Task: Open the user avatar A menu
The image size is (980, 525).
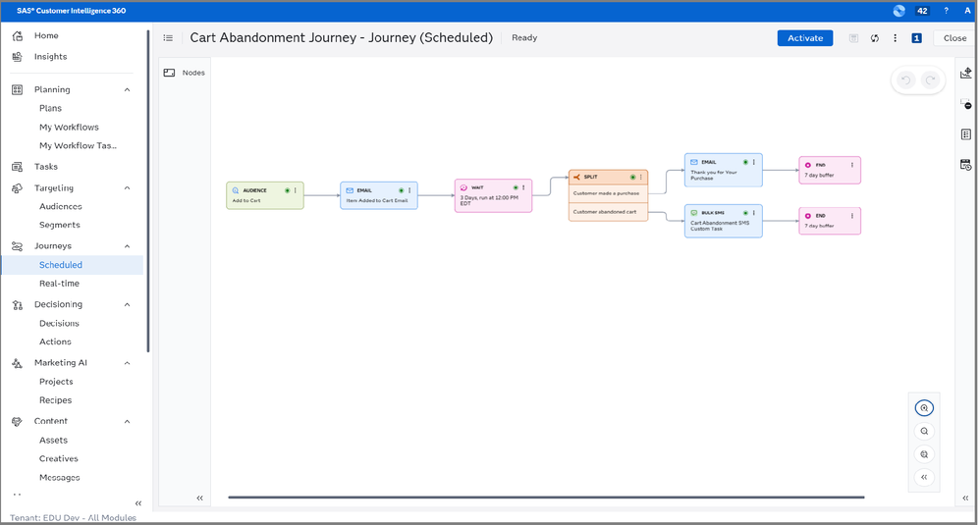Action: point(967,11)
